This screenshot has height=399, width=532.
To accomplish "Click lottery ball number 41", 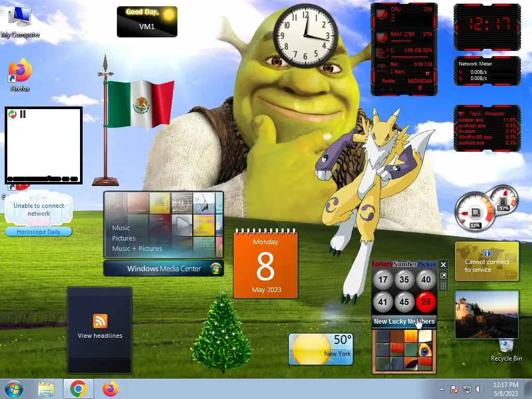I will pyautogui.click(x=383, y=302).
